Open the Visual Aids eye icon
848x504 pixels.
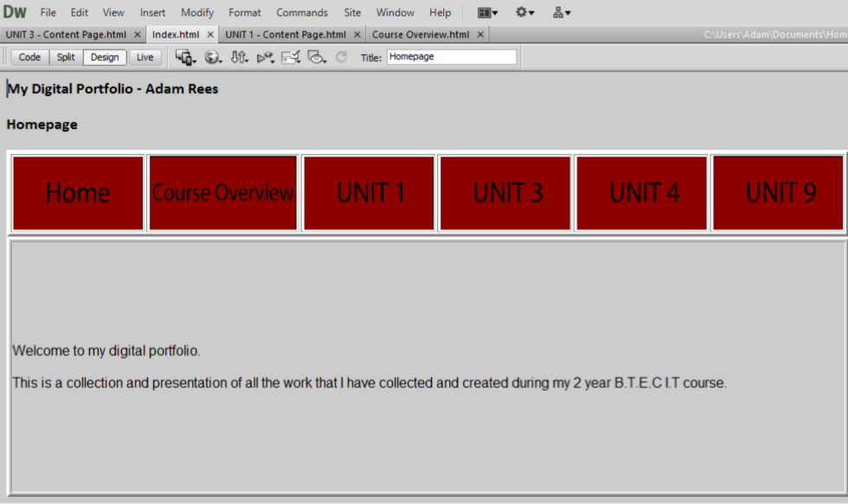click(x=317, y=57)
